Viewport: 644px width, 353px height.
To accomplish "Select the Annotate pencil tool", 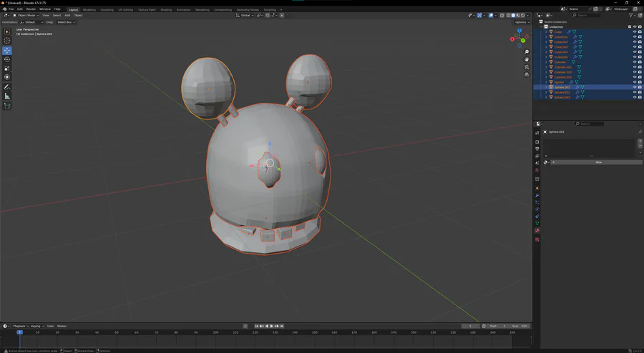I will (x=7, y=87).
